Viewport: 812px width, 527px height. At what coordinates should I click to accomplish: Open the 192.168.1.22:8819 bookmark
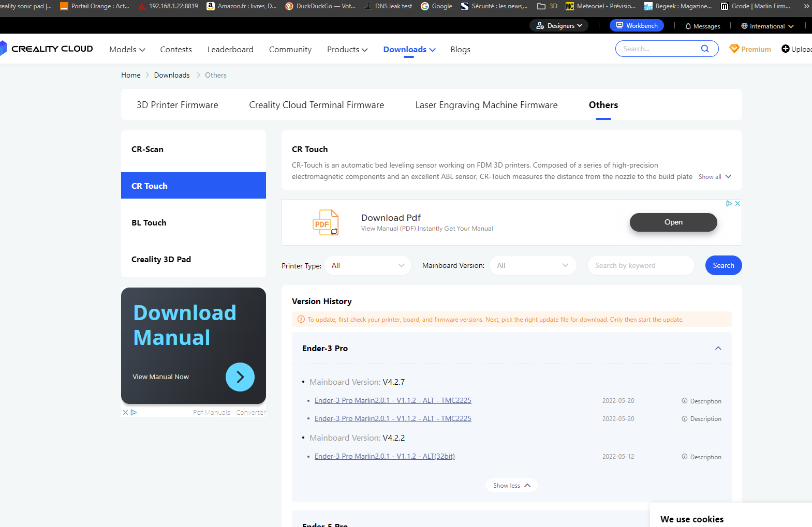[168, 6]
